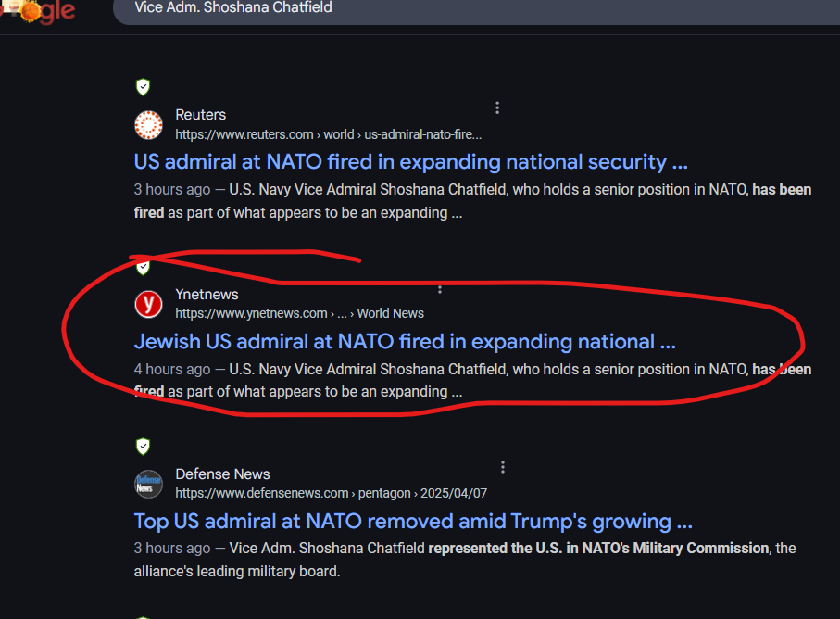840x619 pixels.
Task: Open the Reuters favicon icon
Action: click(148, 125)
